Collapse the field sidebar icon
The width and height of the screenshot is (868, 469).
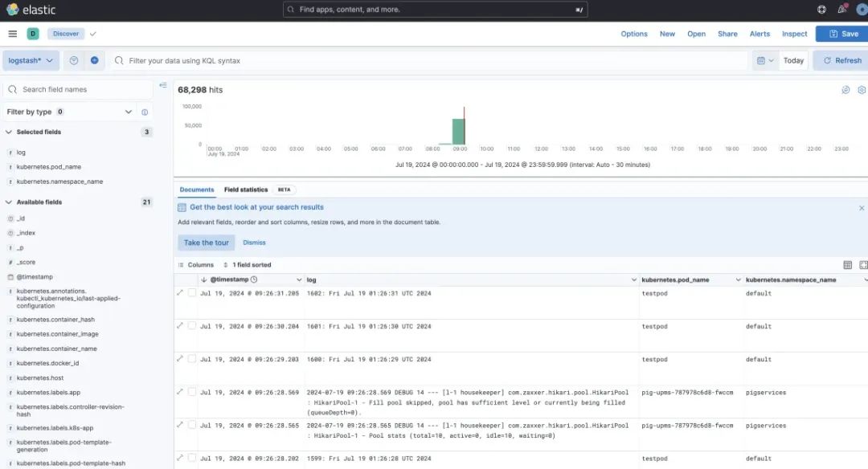pos(162,85)
